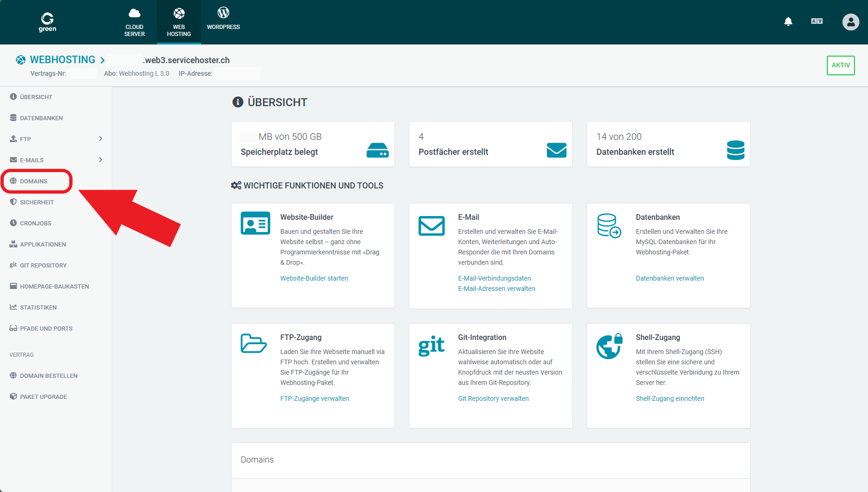The image size is (868, 492).
Task: Click the AKTIV status button
Action: click(x=840, y=65)
